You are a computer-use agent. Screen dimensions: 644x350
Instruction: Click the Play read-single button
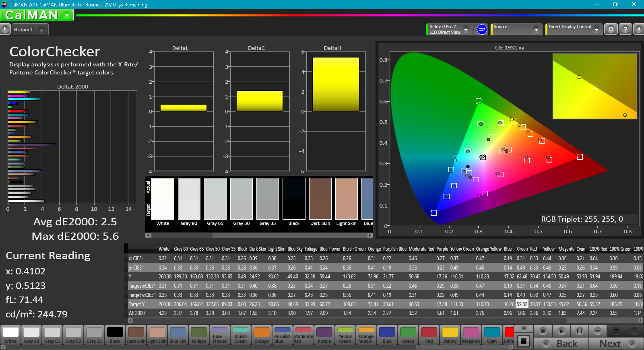tap(561, 331)
